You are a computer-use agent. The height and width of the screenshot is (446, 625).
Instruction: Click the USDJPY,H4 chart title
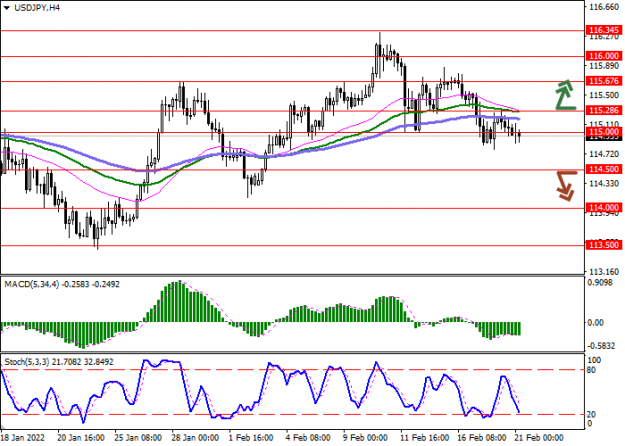tap(37, 8)
